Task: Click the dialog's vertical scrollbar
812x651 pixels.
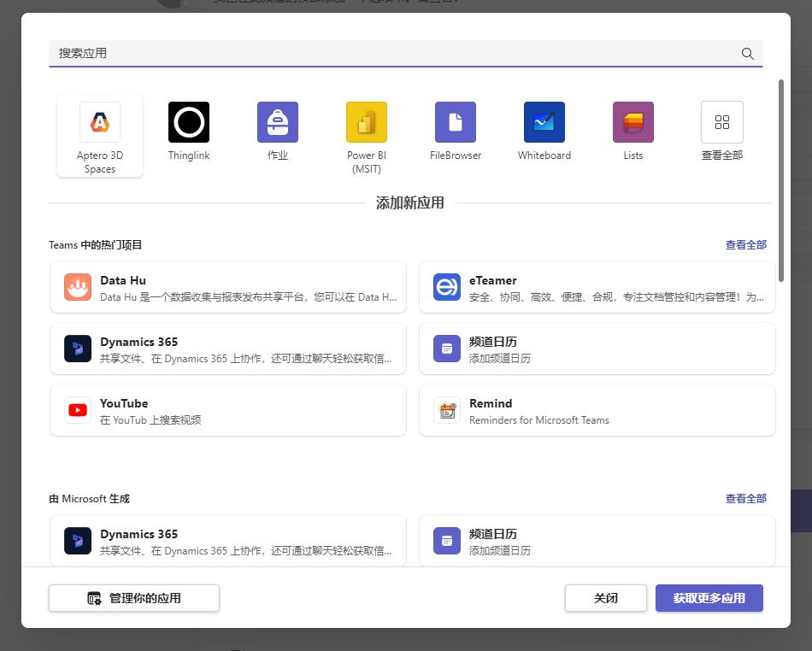Action: click(781, 180)
